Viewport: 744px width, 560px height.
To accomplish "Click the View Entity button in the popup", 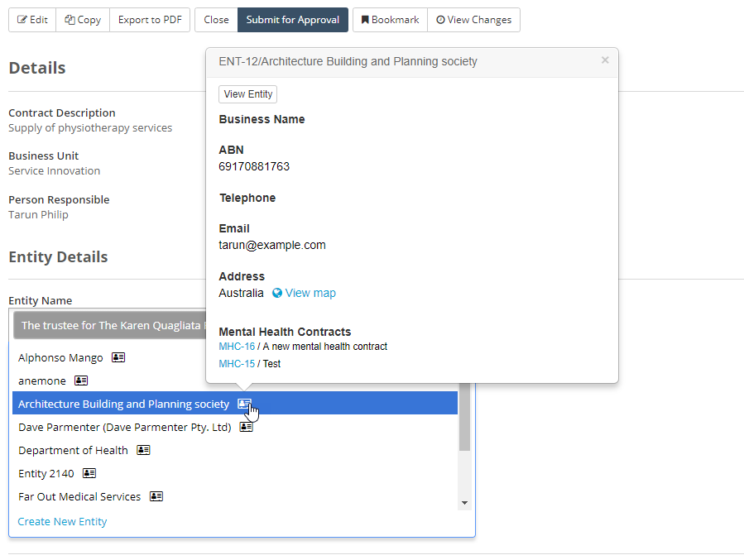I will [247, 93].
